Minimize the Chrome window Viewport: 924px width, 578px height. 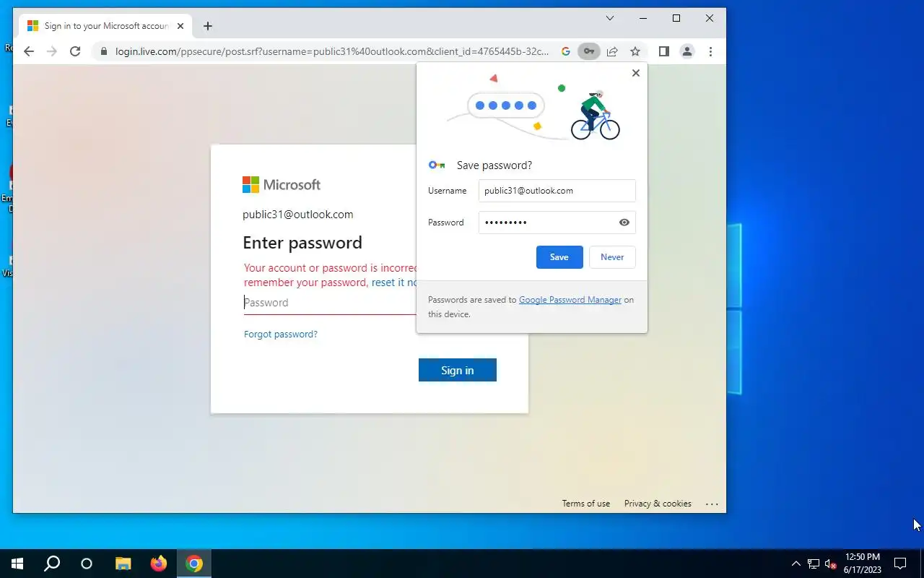(643, 18)
